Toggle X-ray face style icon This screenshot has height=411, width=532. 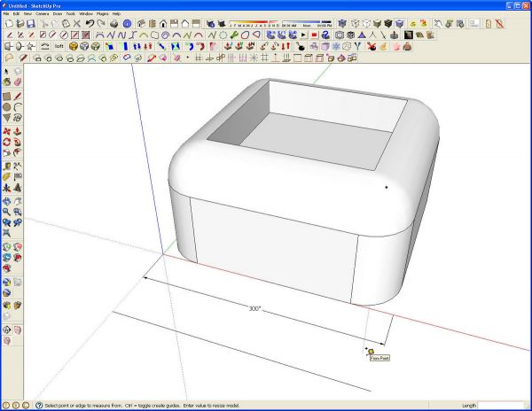[x=342, y=23]
